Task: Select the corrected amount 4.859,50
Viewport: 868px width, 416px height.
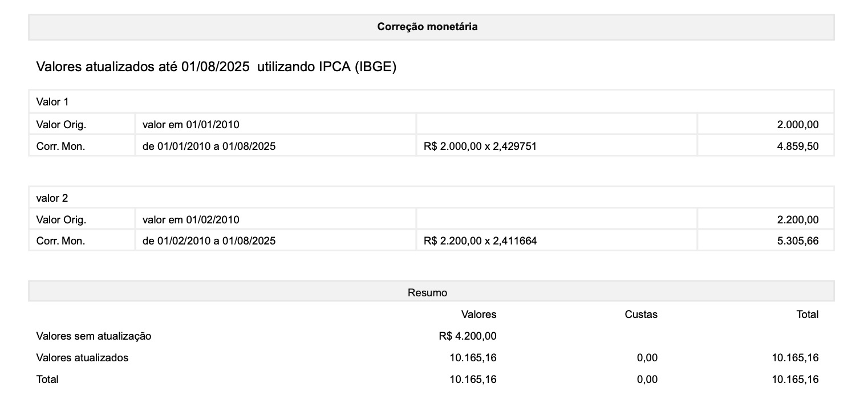Action: coord(797,146)
